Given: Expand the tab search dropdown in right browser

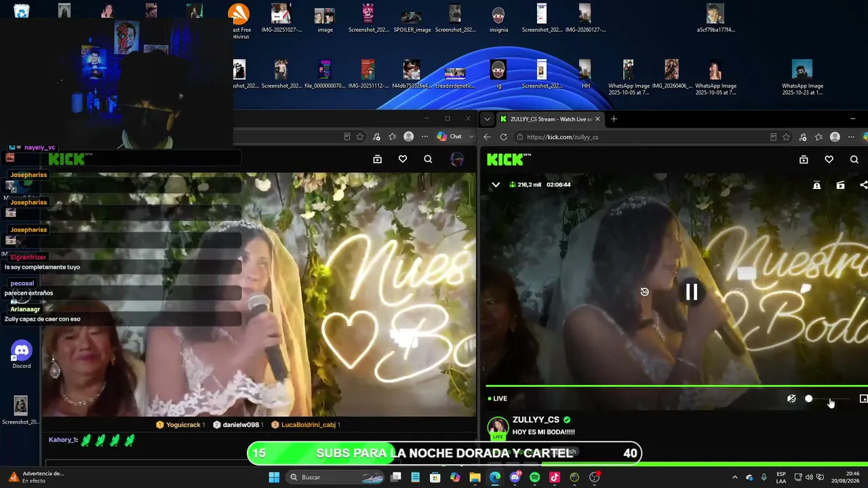Looking at the screenshot, I should [x=486, y=119].
